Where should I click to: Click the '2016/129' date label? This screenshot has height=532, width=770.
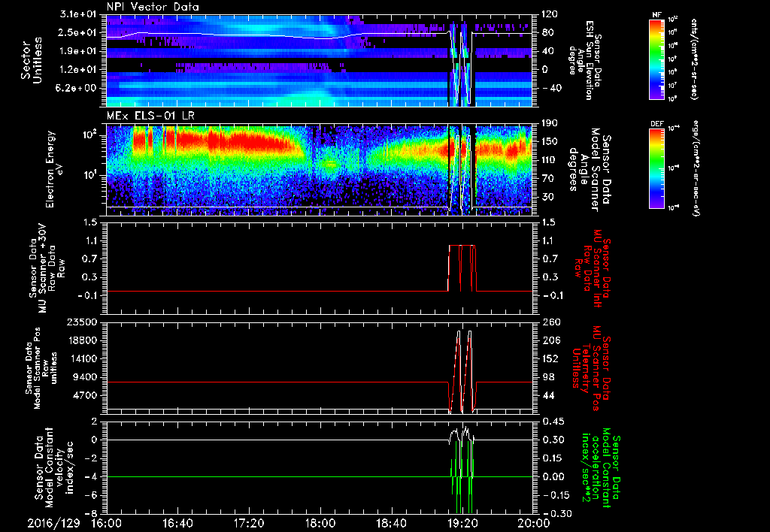coord(53,523)
